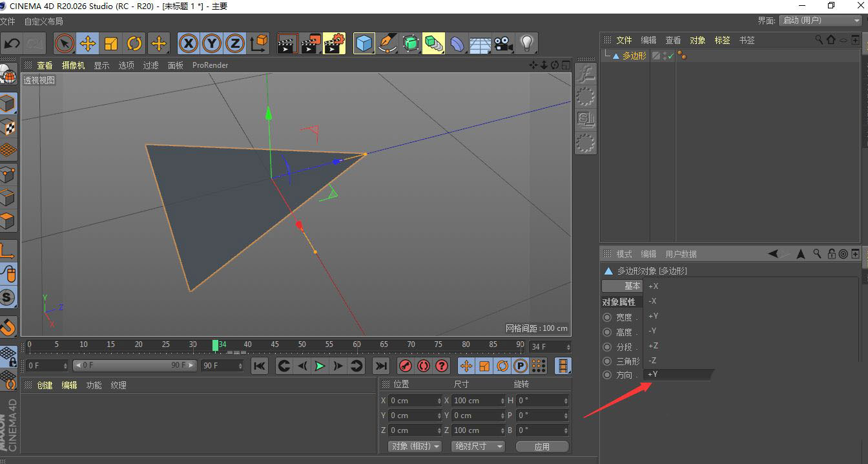
Task: Click the 应用 apply button
Action: (542, 447)
